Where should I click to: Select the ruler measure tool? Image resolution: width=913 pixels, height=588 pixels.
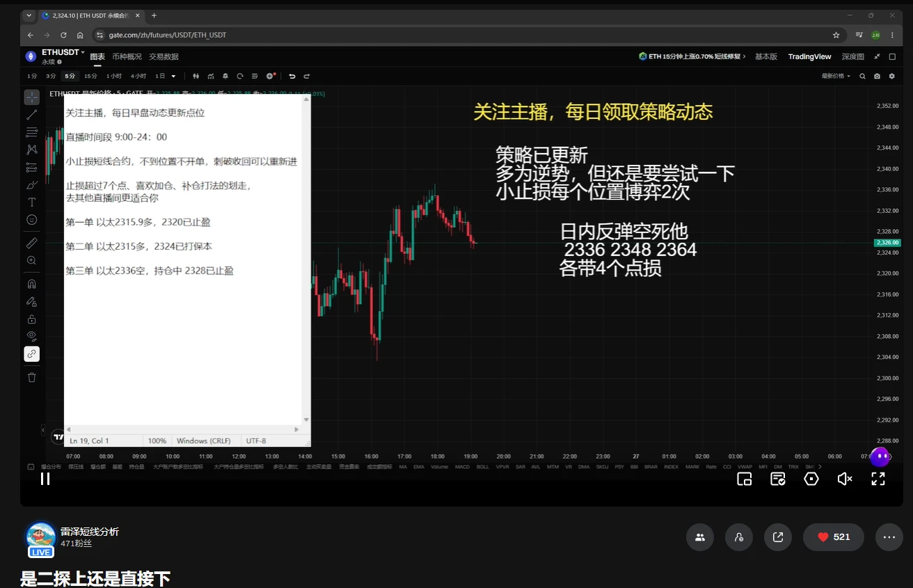coord(31,243)
